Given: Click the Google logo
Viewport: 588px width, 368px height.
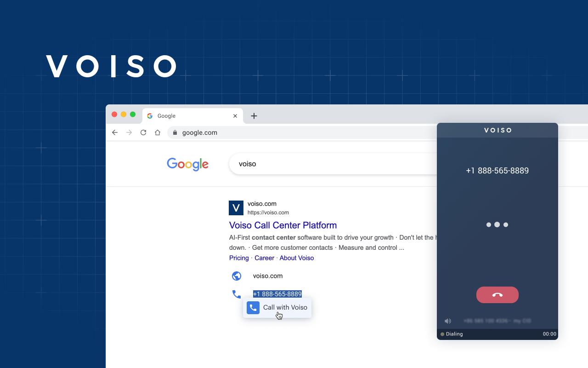Looking at the screenshot, I should [x=188, y=164].
